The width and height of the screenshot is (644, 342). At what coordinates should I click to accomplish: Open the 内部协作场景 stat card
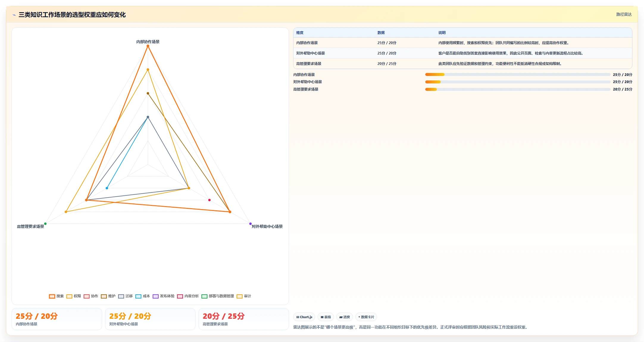(57, 319)
